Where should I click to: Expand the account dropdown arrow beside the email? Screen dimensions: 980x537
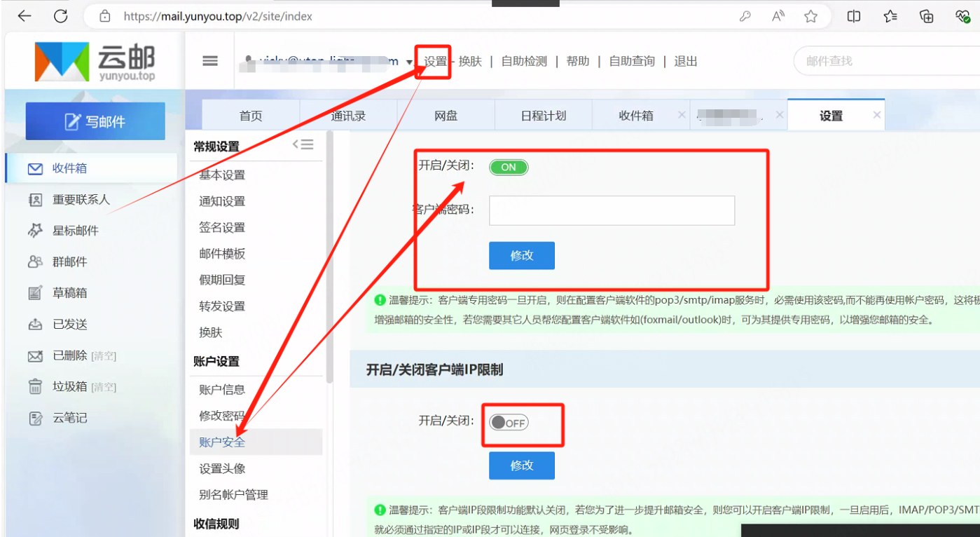(410, 62)
